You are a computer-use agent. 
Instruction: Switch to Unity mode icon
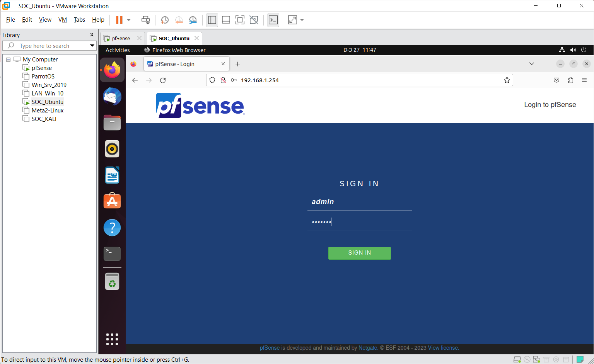[x=254, y=20]
